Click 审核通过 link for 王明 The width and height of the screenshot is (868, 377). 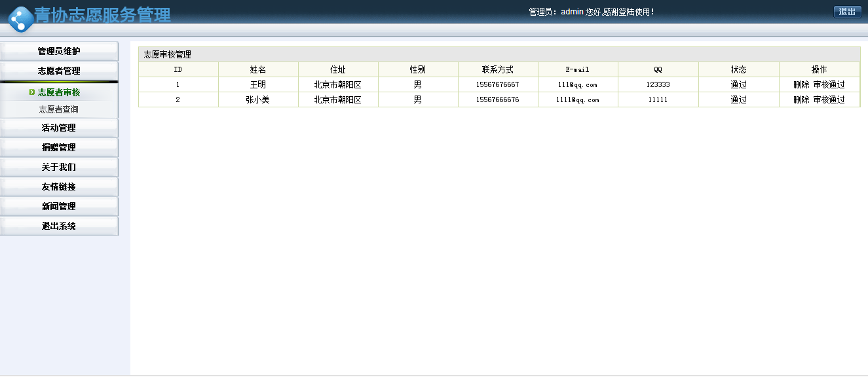(829, 84)
